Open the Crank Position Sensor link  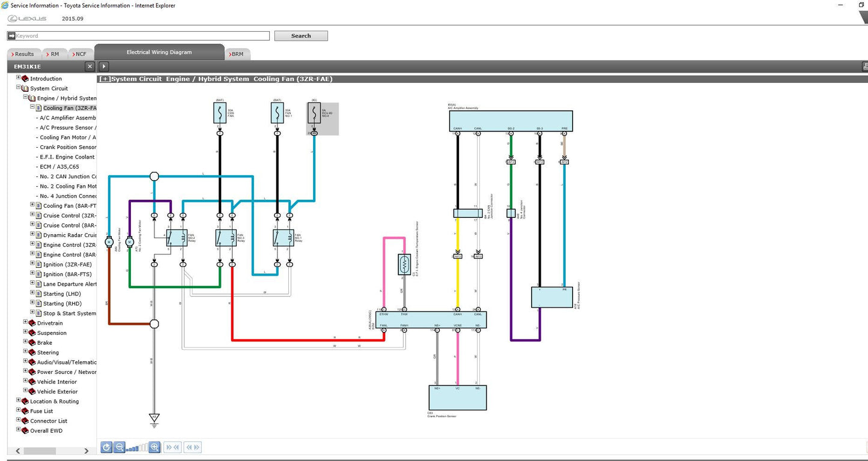tap(67, 147)
